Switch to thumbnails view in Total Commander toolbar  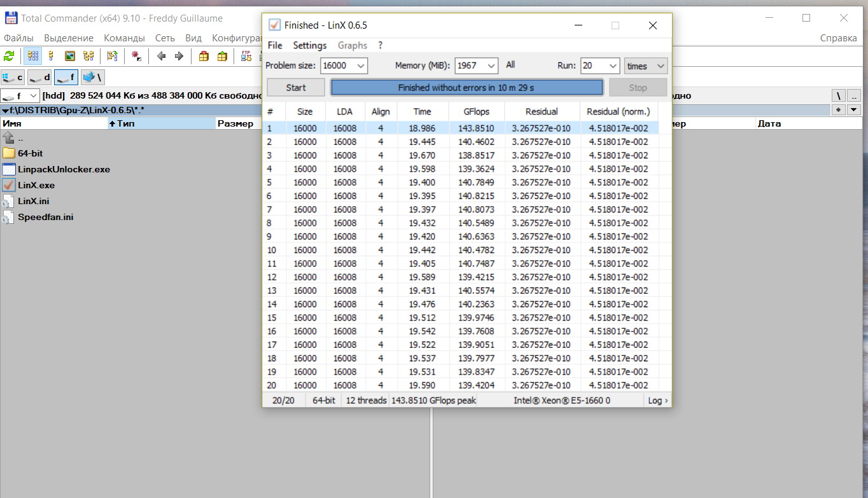70,56
